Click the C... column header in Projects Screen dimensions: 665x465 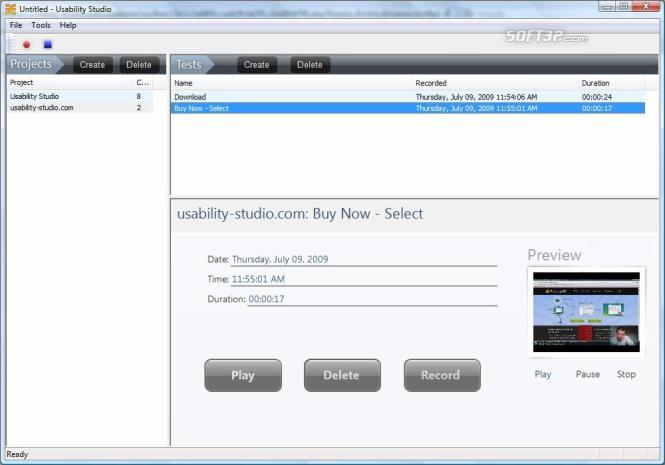coord(143,82)
